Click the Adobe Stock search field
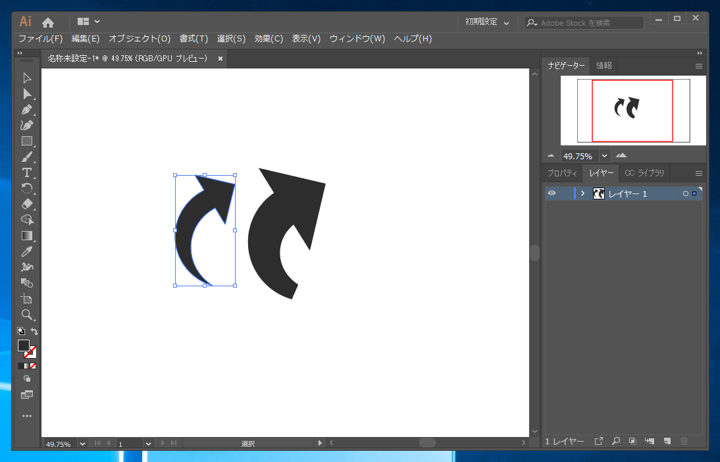Viewport: 720px width, 462px height. coord(590,22)
